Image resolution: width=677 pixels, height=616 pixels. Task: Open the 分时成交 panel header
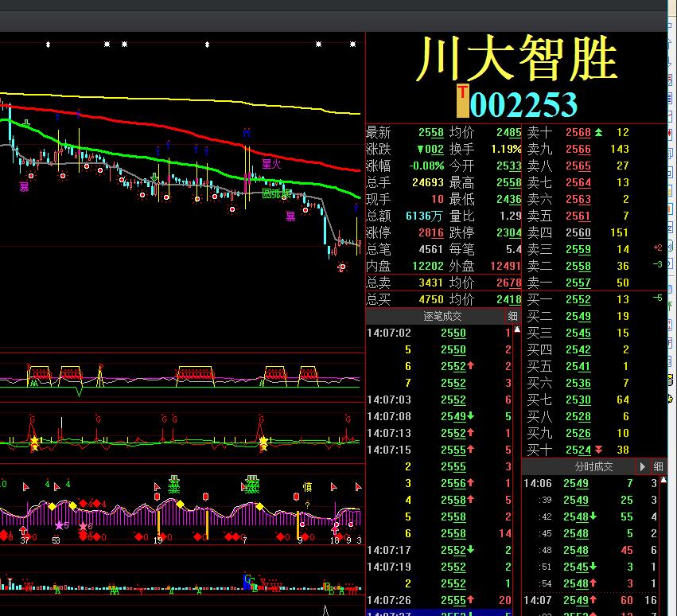(593, 466)
